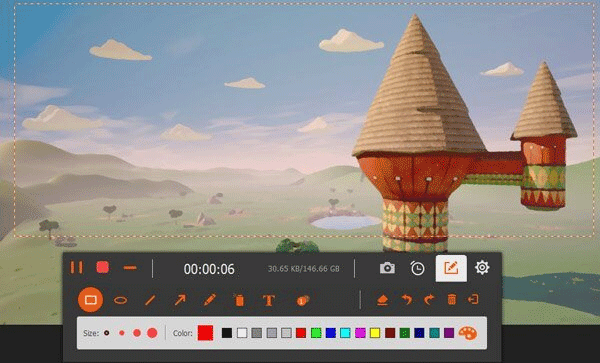
Task: Select the Text tool
Action: point(269,300)
